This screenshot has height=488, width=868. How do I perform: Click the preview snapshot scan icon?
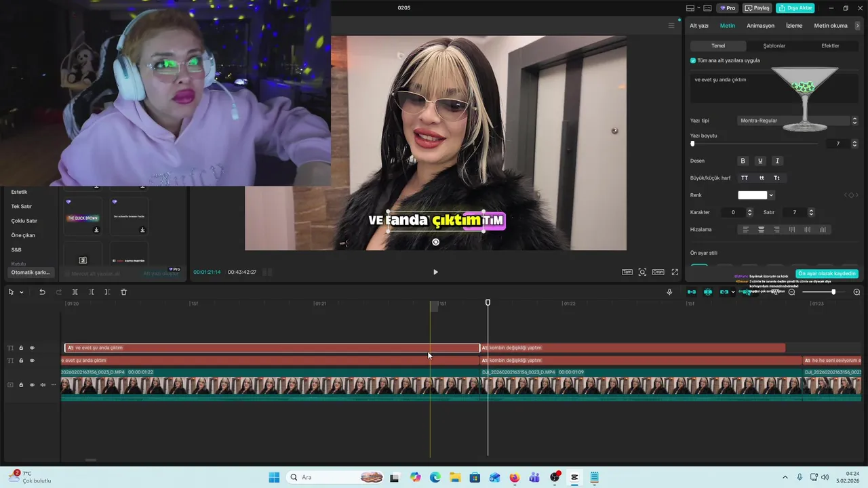coord(642,272)
